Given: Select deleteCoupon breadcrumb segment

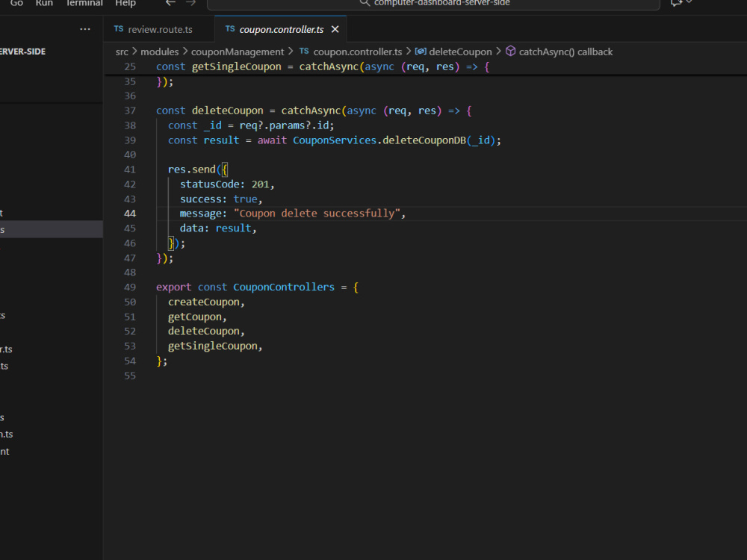Looking at the screenshot, I should coord(460,52).
